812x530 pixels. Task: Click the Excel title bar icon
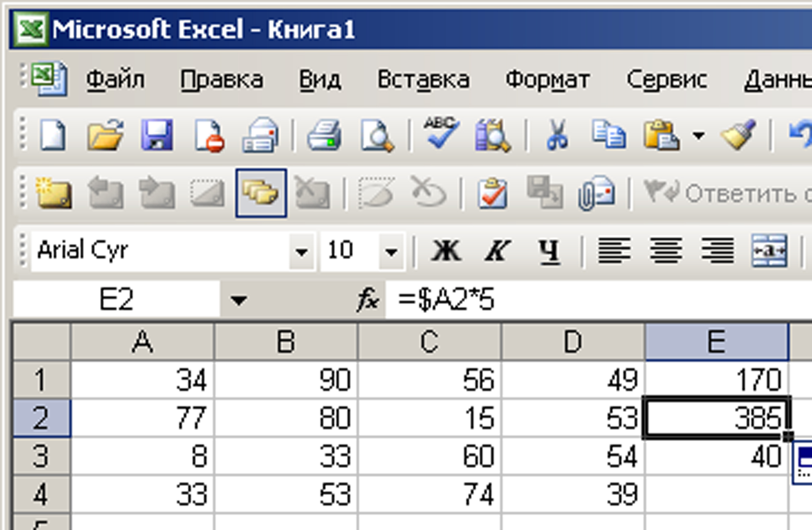point(31,29)
